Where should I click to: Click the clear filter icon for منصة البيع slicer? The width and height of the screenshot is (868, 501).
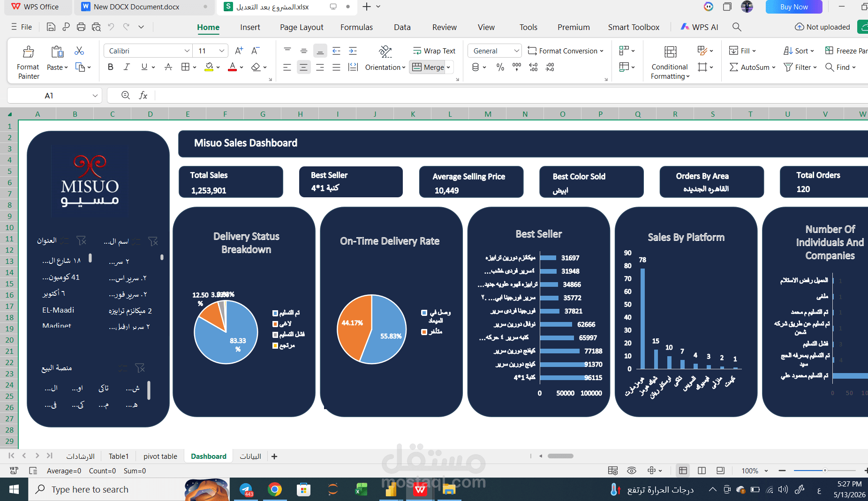tap(140, 368)
